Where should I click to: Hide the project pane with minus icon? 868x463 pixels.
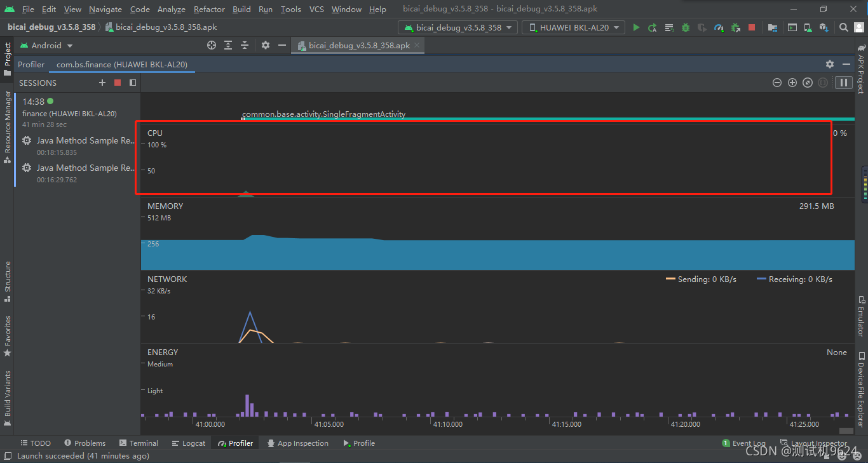(x=282, y=45)
